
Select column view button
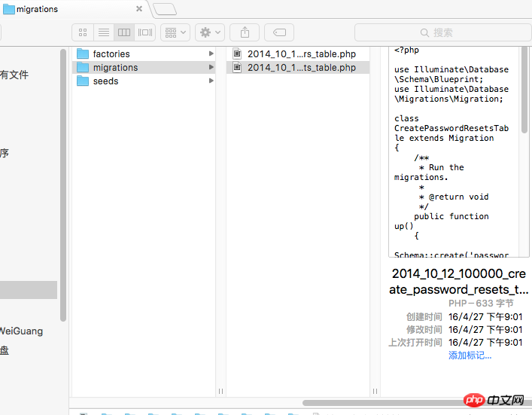[x=124, y=32]
